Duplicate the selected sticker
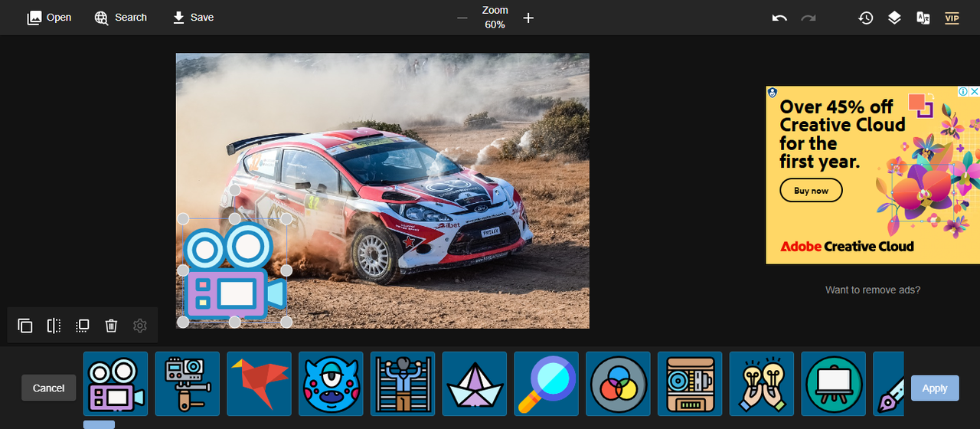The height and width of the screenshot is (429, 980). (x=25, y=326)
